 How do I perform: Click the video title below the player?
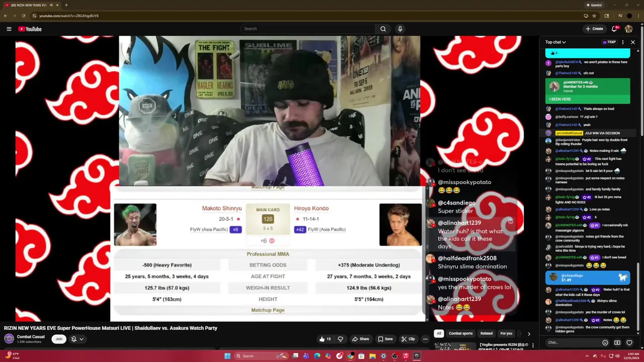coord(111,328)
